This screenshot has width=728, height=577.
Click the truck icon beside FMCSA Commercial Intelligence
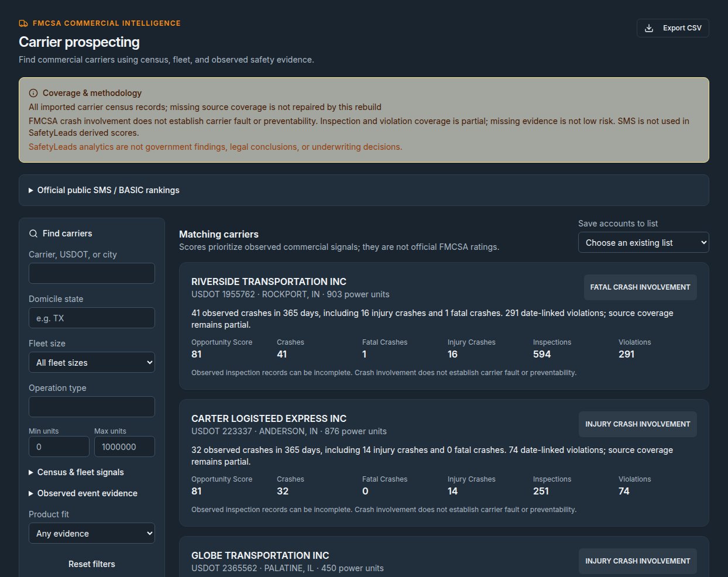click(23, 23)
